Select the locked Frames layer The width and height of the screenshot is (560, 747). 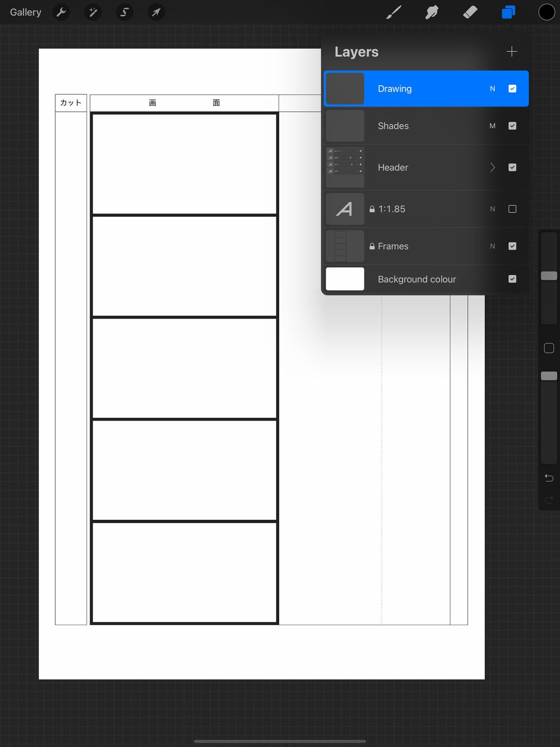point(426,246)
